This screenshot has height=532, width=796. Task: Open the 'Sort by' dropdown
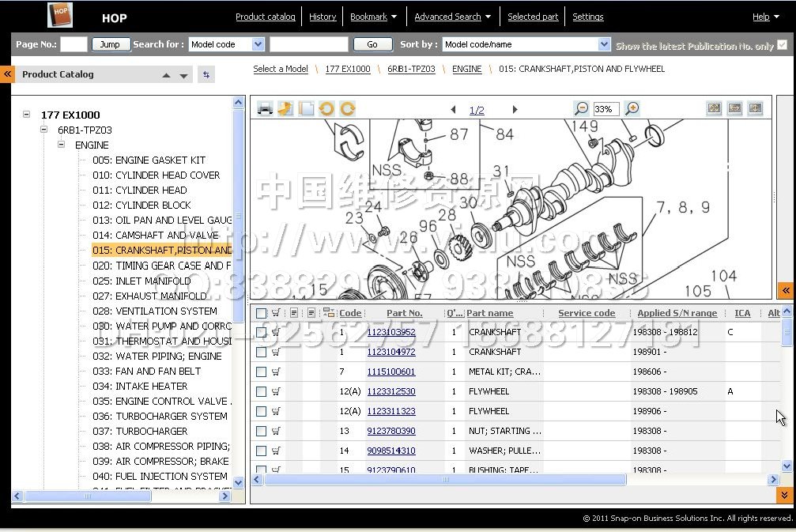click(x=604, y=45)
